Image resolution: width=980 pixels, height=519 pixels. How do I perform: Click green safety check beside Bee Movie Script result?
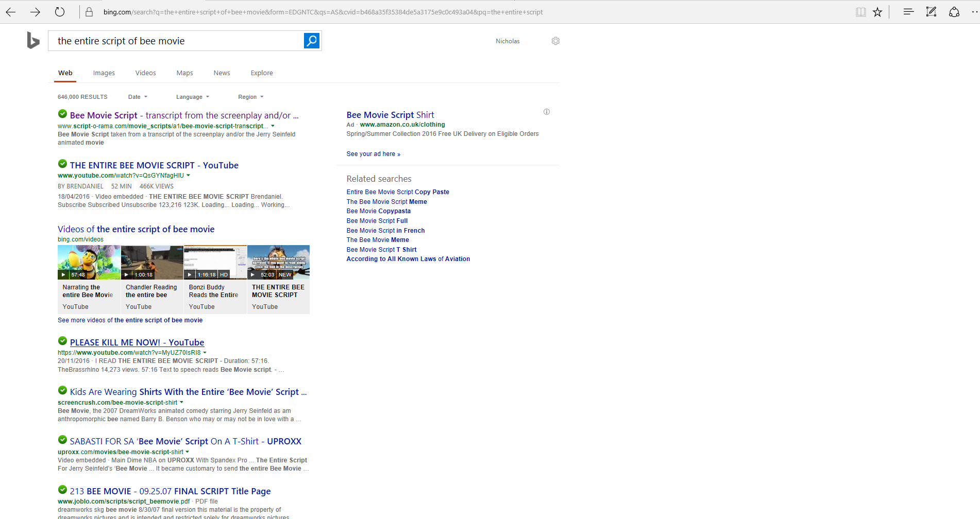62,114
